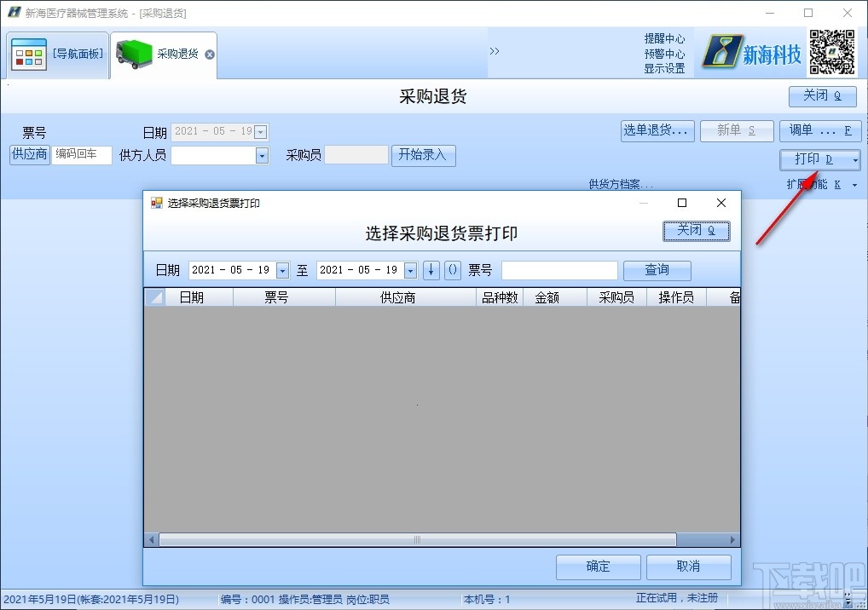
Task: Click the green truck icon on 采购退货 tab
Action: coord(132,52)
